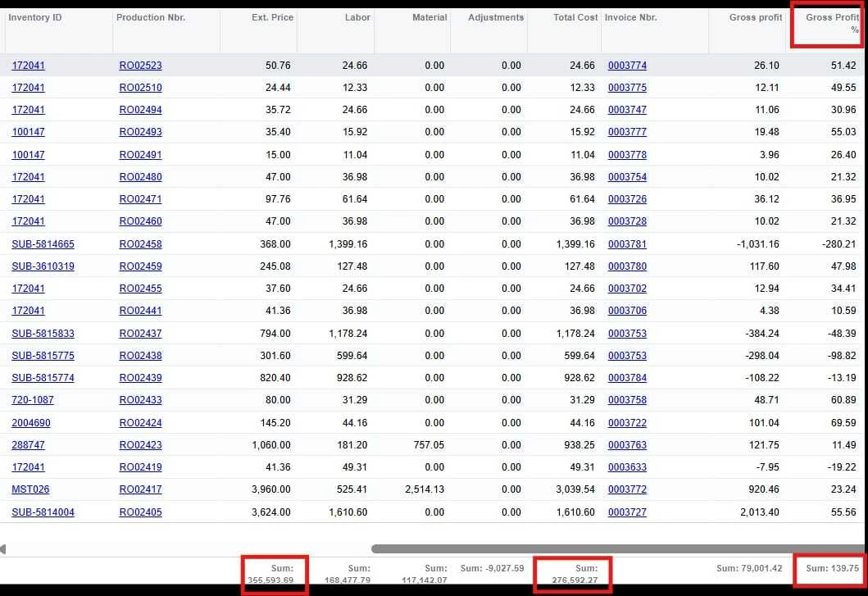Open production order RO02493
Image resolution: width=868 pixels, height=596 pixels.
click(141, 132)
